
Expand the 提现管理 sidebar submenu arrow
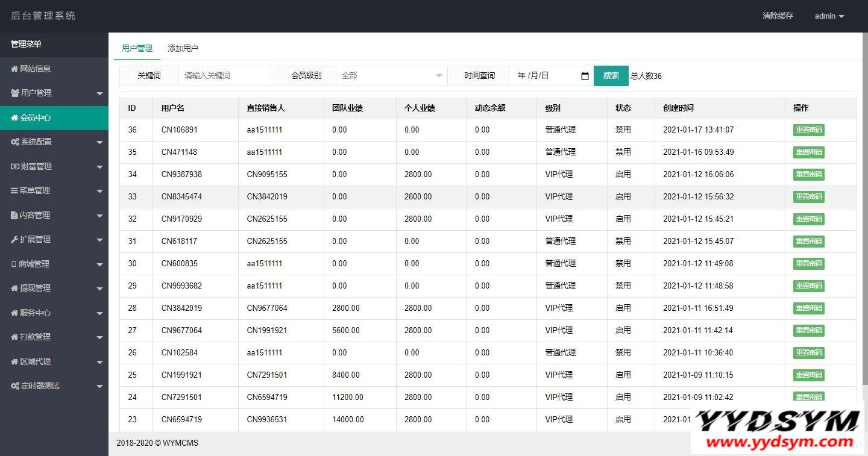coord(99,289)
